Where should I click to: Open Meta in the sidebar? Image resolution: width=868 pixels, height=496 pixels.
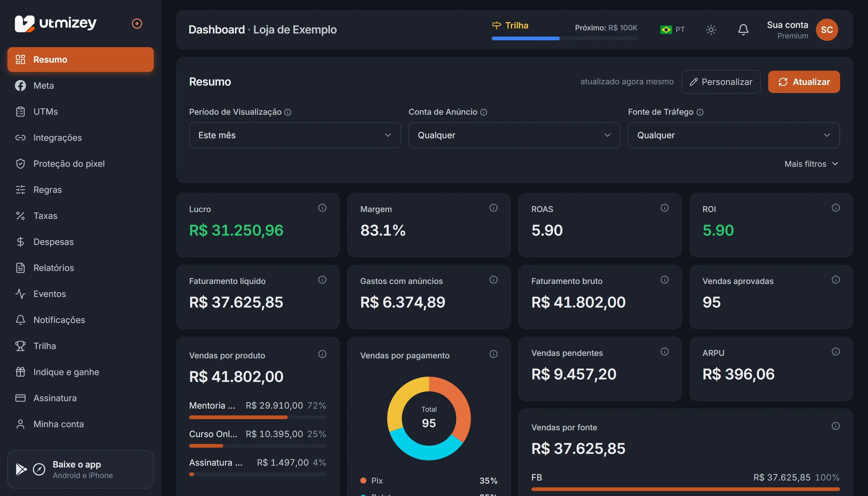click(x=80, y=86)
